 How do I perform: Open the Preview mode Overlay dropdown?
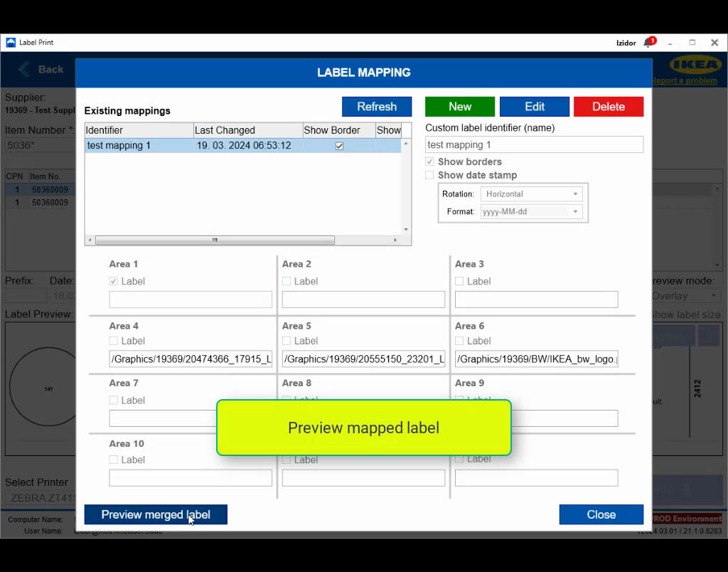coord(685,296)
